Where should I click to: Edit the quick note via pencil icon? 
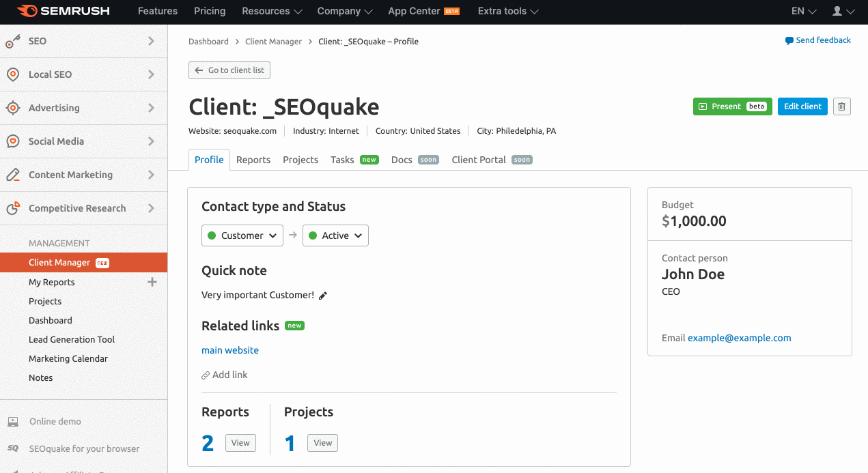point(323,296)
